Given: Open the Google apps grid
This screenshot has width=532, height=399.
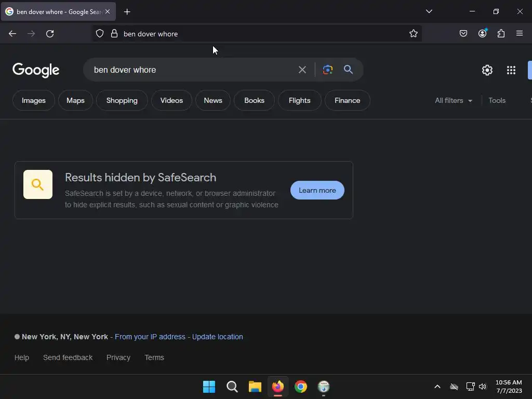Looking at the screenshot, I should [x=511, y=70].
